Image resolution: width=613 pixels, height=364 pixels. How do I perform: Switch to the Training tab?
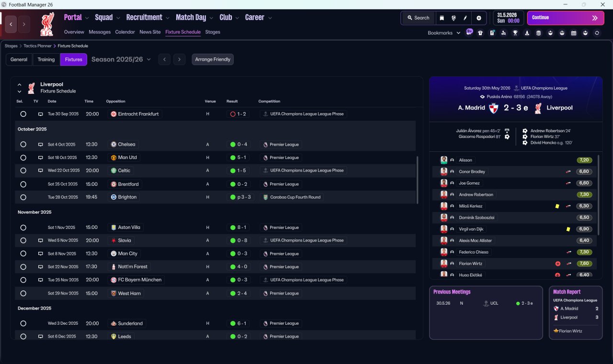pos(46,59)
